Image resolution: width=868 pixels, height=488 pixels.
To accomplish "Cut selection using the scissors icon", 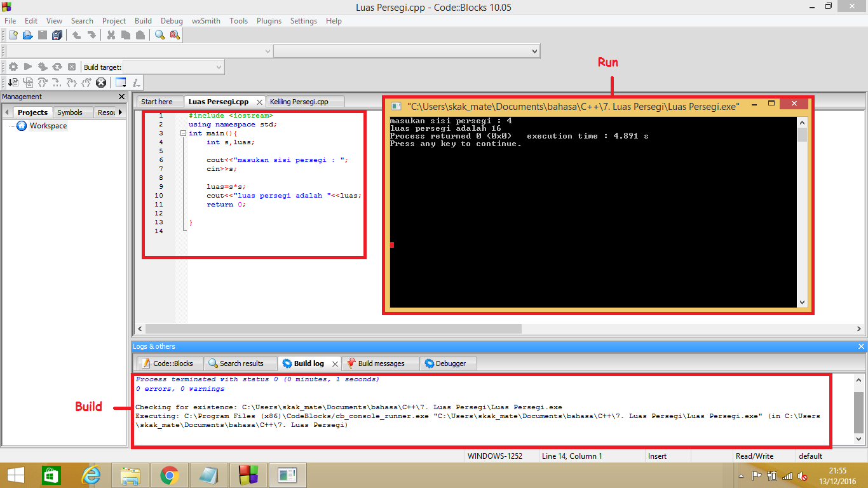I will [x=111, y=35].
